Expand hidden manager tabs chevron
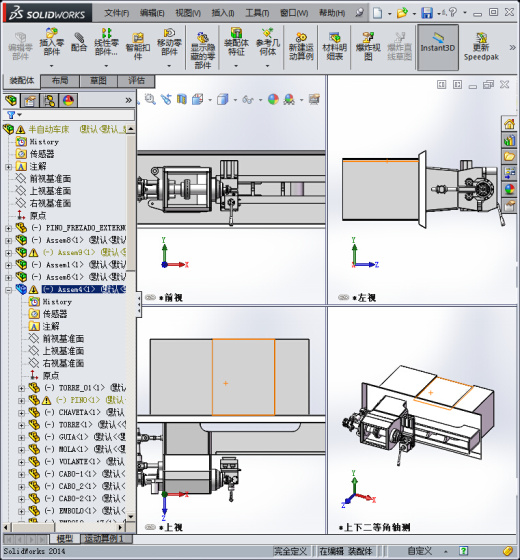Viewport: 520px width, 560px height. (129, 100)
